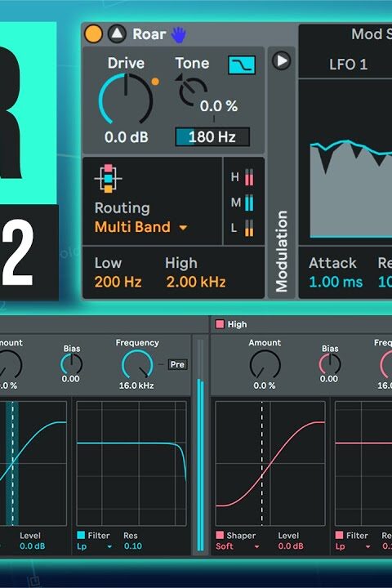Image resolution: width=392 pixels, height=588 pixels.
Task: Click the blue hand icon beside Roar
Action: click(179, 35)
